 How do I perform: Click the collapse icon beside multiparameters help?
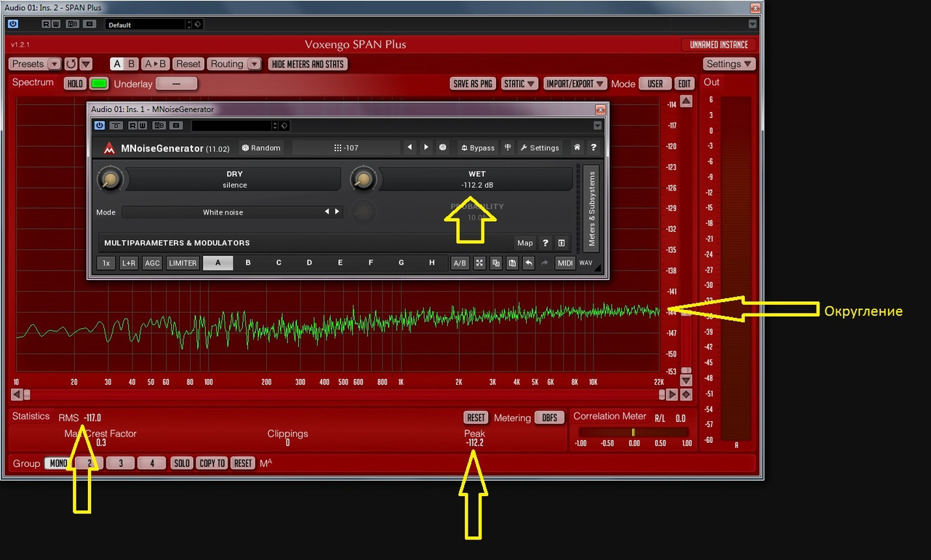pos(562,243)
